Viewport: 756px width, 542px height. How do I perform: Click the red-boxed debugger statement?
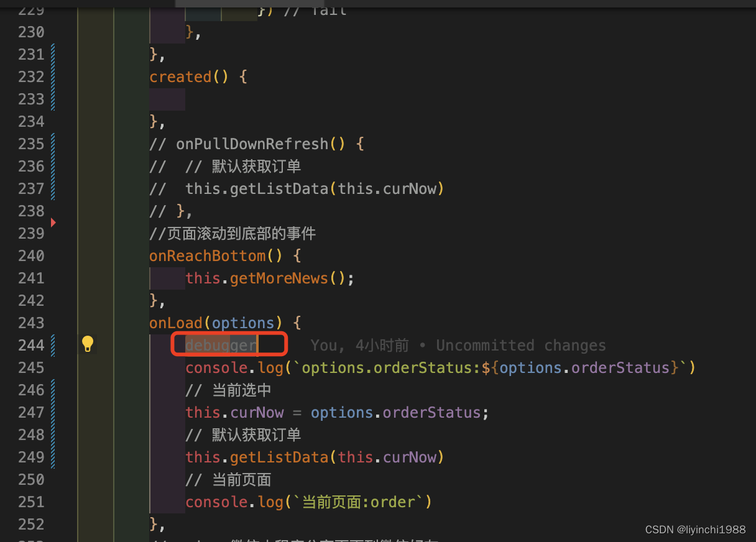221,344
